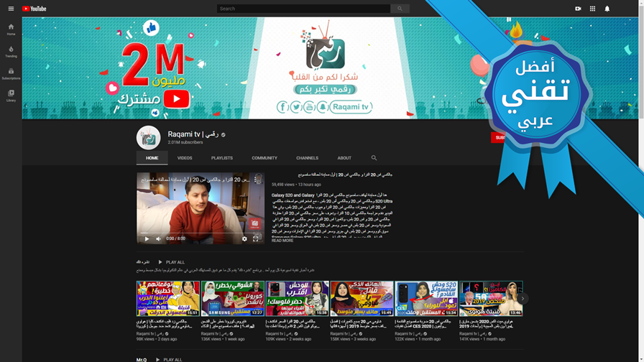Click the 2.01M subscribers text
This screenshot has height=362, width=644.
(x=185, y=142)
